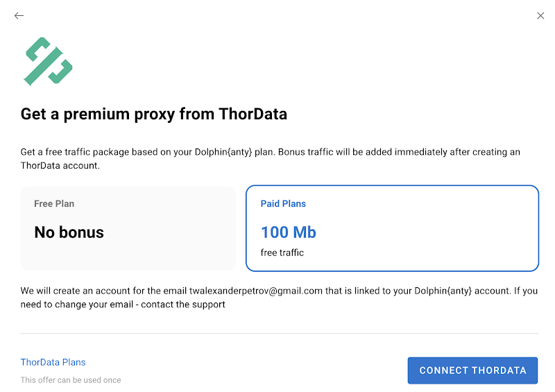Click the twalexanderpetrov@gmail.com email address
555x392 pixels.
[x=256, y=291]
